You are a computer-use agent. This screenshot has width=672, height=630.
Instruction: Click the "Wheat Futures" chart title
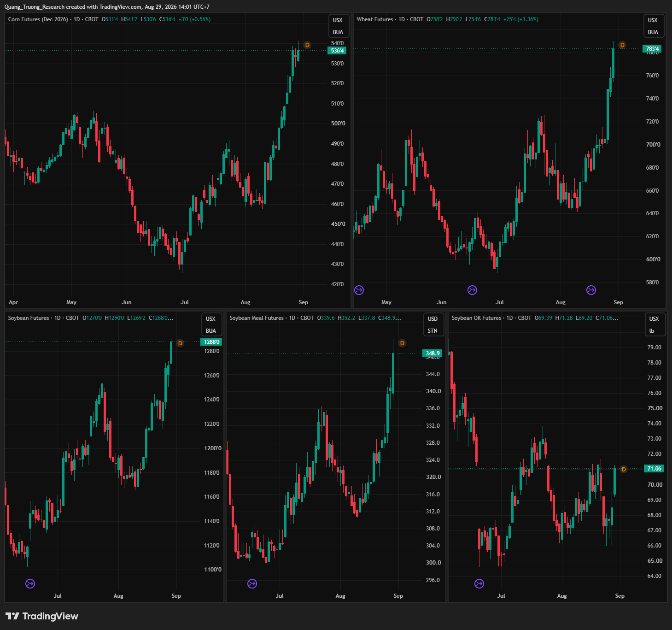[375, 19]
